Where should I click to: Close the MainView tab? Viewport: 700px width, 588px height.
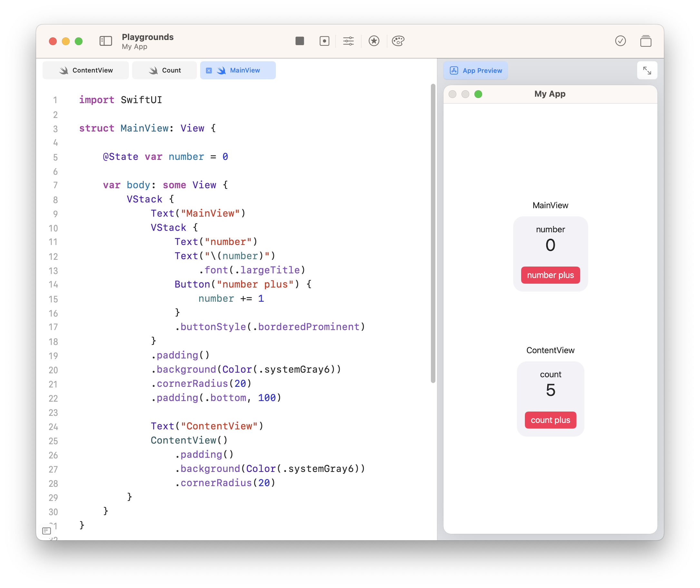point(209,70)
